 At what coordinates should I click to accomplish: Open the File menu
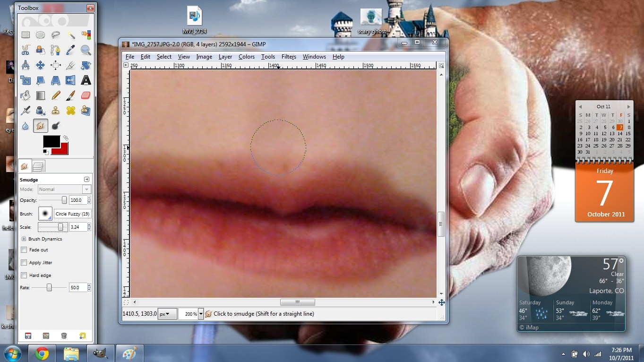130,57
